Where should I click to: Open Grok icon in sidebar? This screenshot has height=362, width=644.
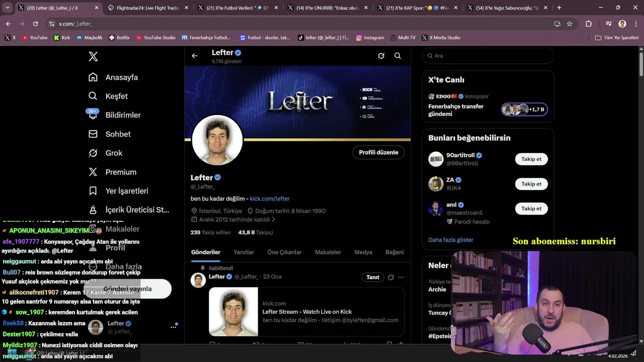(93, 153)
